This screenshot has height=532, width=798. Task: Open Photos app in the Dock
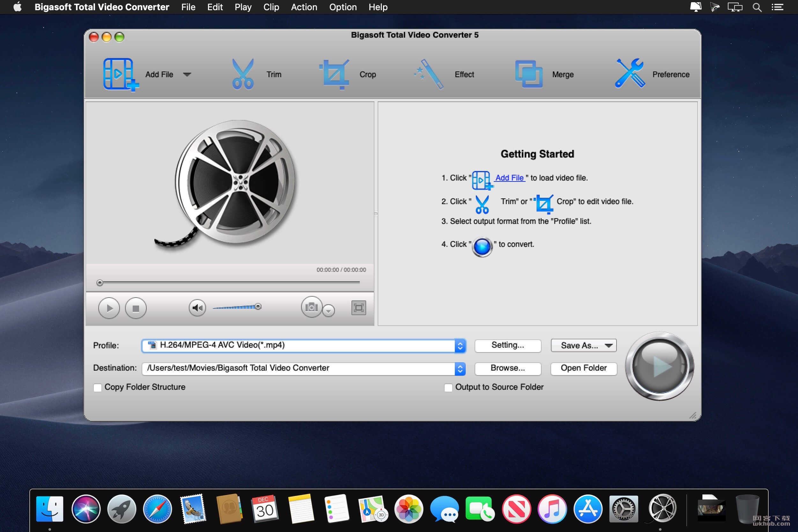[x=409, y=509]
